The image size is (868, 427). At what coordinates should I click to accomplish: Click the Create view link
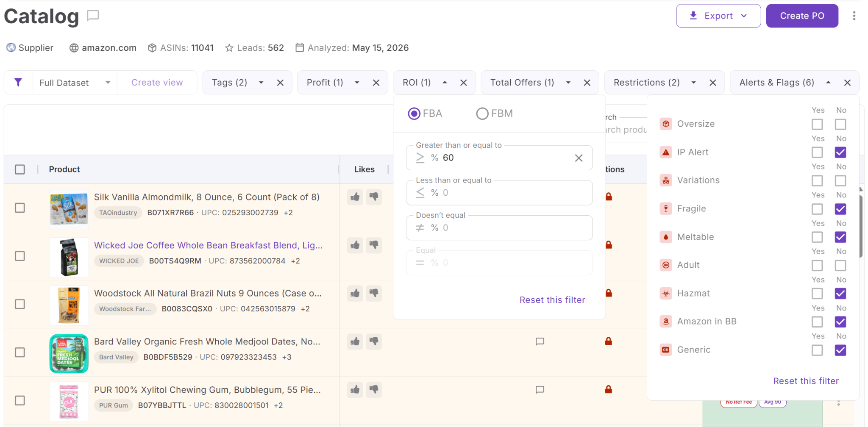pyautogui.click(x=157, y=83)
